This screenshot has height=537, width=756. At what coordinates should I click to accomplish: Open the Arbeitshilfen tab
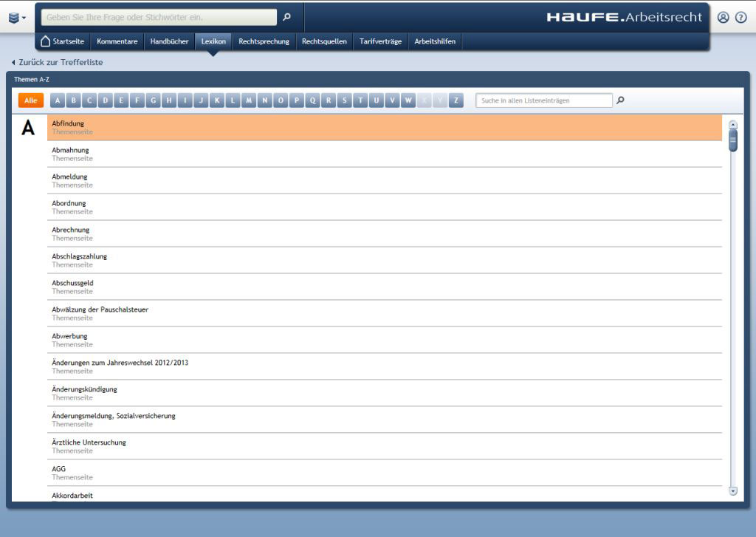click(x=435, y=41)
